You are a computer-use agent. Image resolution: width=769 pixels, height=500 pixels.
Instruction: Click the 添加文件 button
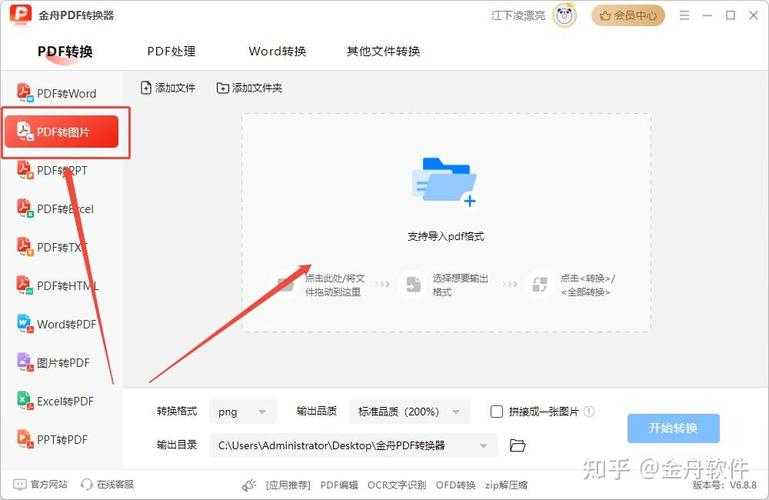tap(168, 88)
